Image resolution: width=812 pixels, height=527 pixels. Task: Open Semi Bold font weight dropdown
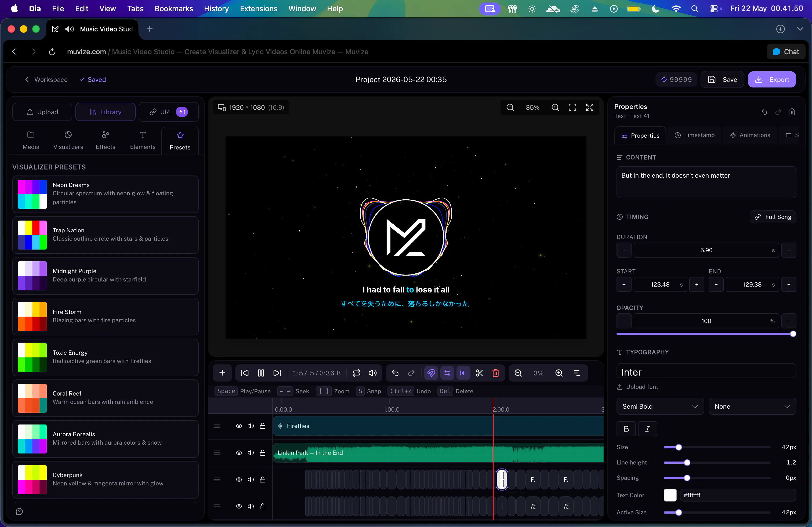coord(660,406)
